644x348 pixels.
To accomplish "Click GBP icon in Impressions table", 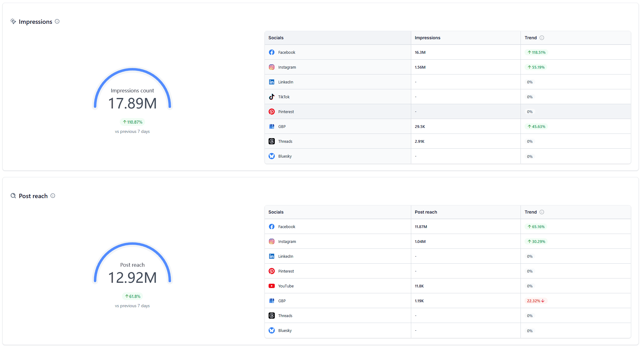I will tap(272, 126).
